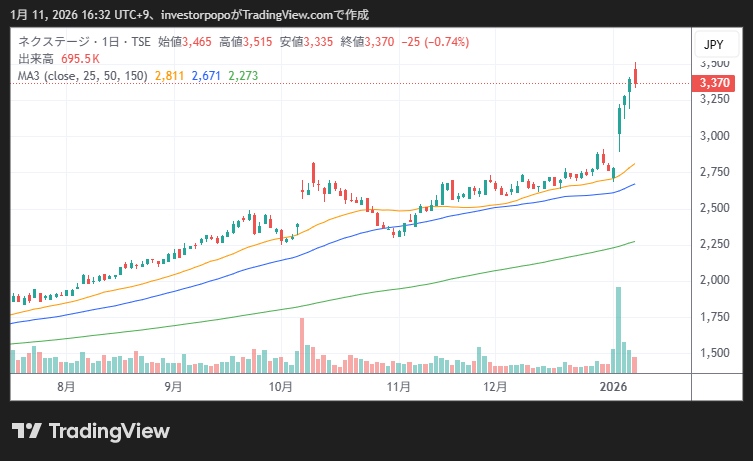The image size is (753, 461).
Task: Click the current price label 3,370
Action: pyautogui.click(x=714, y=83)
